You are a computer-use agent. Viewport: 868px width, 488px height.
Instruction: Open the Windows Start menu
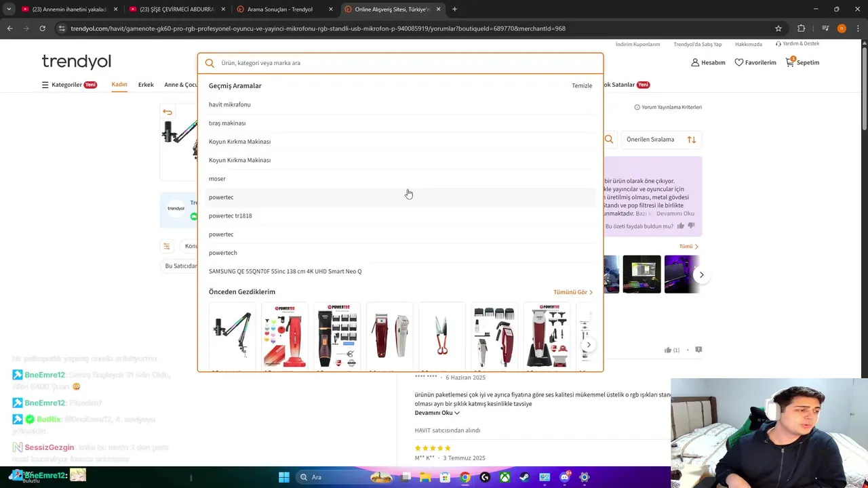pyautogui.click(x=284, y=477)
